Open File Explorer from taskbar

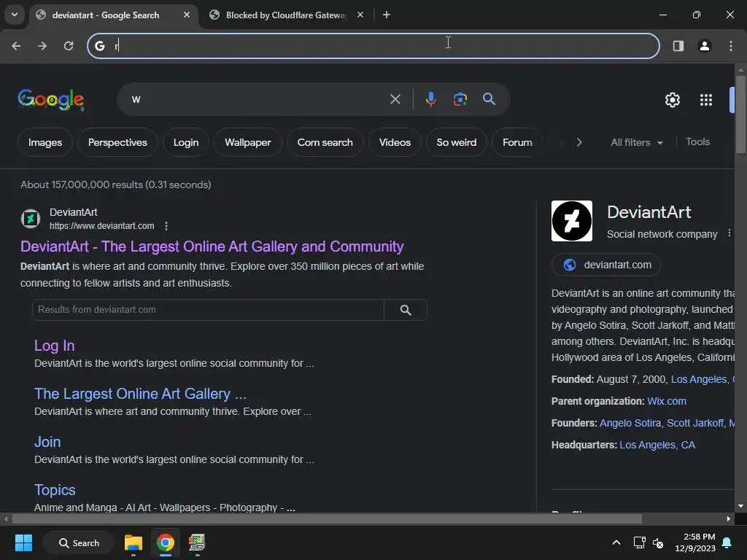point(133,542)
